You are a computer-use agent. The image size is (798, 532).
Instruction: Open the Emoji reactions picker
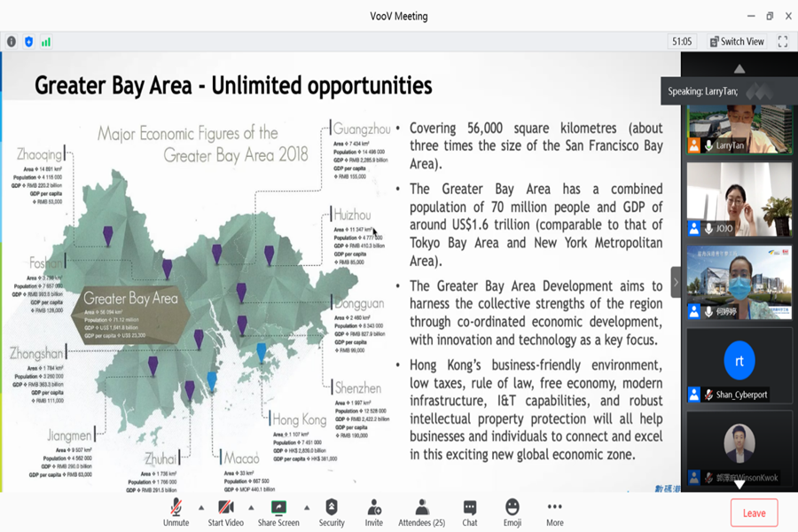coord(512,512)
